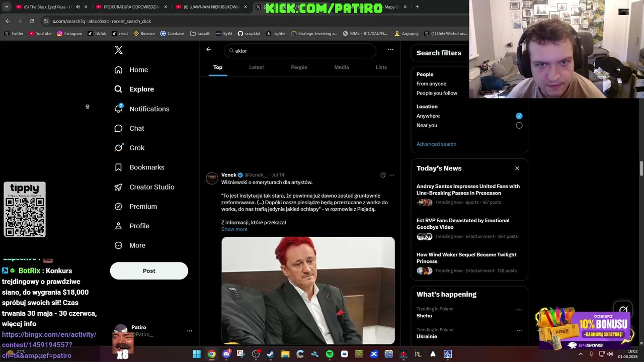
Task: Switch to the Media results tab
Action: coord(342,67)
